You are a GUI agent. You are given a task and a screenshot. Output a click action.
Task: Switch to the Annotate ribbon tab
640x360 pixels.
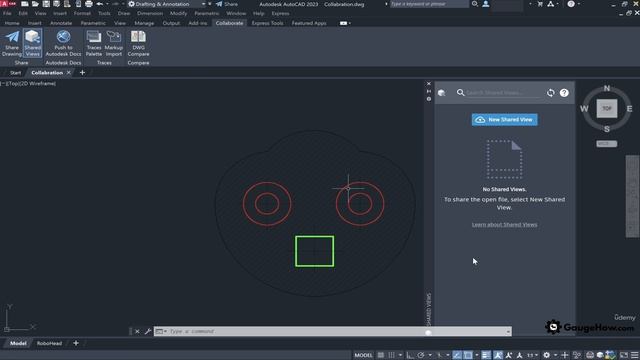pyautogui.click(x=61, y=23)
